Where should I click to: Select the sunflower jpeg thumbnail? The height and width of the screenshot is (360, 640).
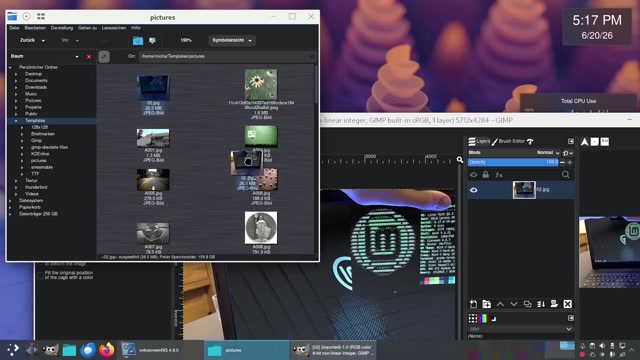(x=261, y=84)
